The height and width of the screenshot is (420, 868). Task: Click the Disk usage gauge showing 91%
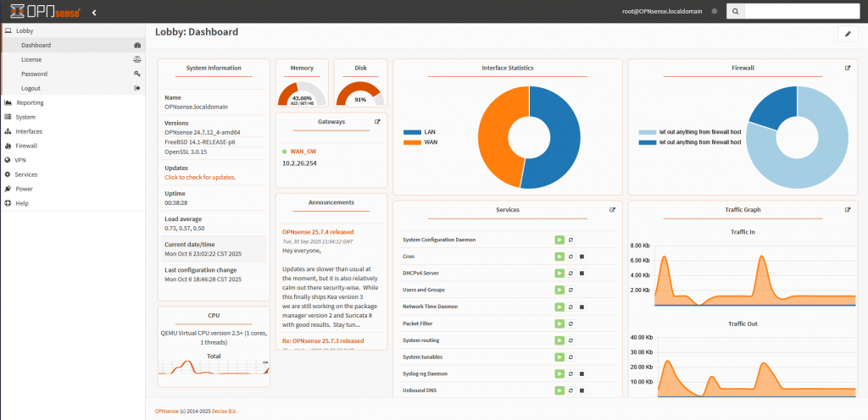[x=360, y=93]
